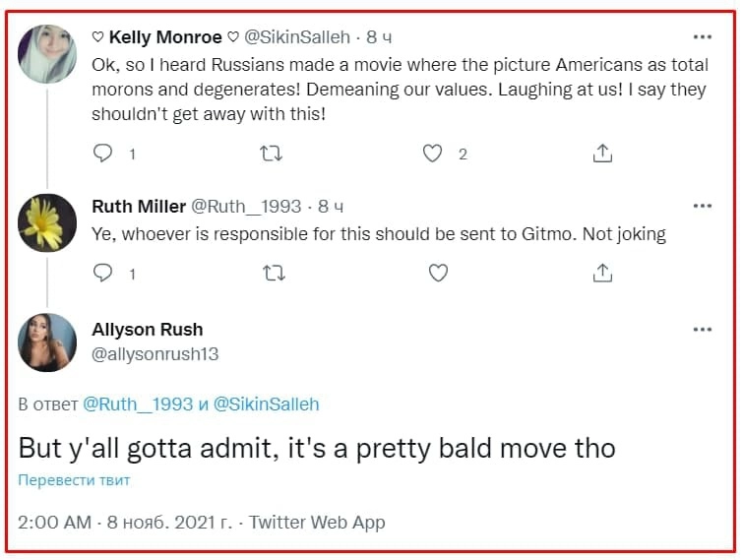743x560 pixels.
Task: Open the Allyson Rush display name
Action: tap(148, 330)
